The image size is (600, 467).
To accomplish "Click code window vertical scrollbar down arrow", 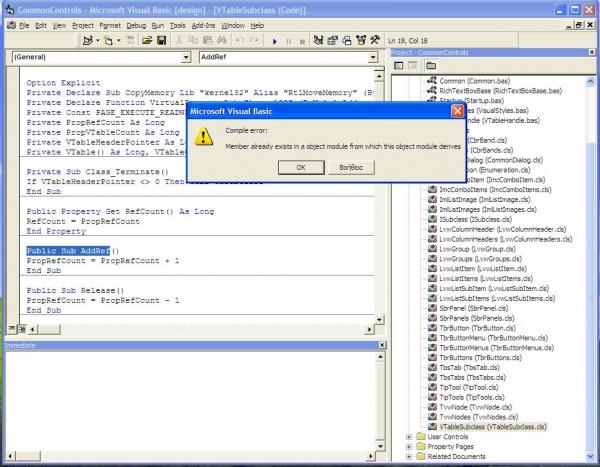I will pos(379,319).
